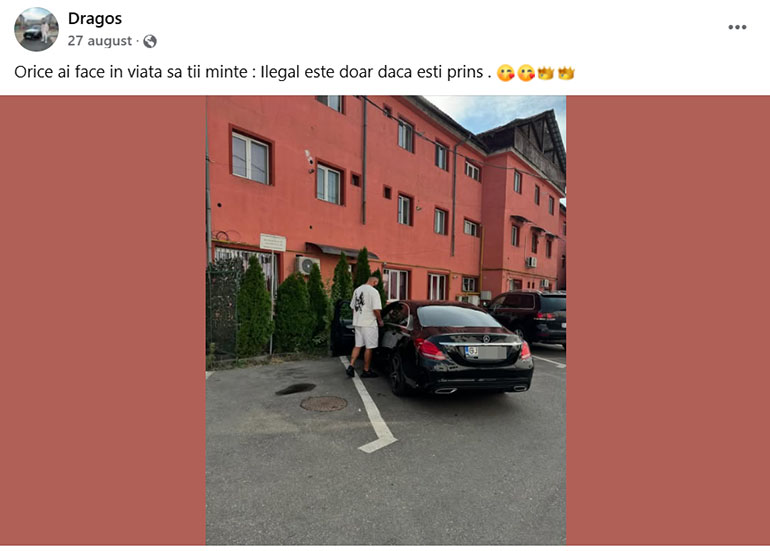The image size is (770, 551).
Task: Click the blurred license plate on the Mercedes
Action: pos(486,352)
